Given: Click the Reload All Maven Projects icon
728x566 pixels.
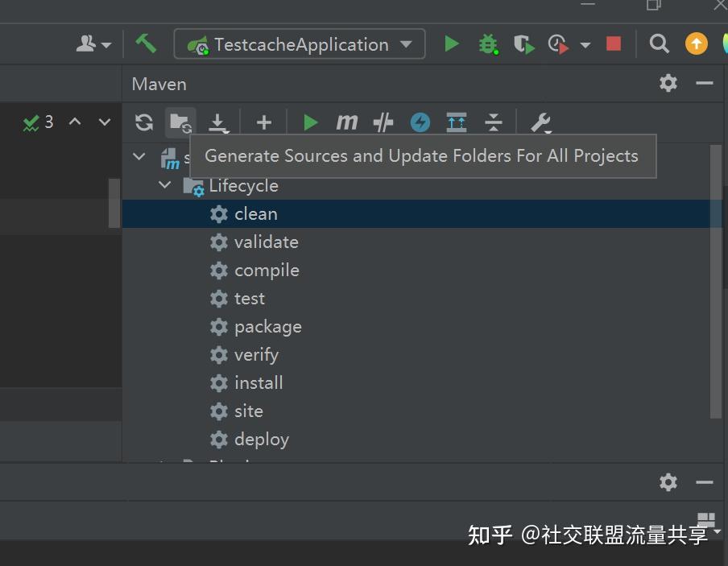Looking at the screenshot, I should (x=144, y=122).
